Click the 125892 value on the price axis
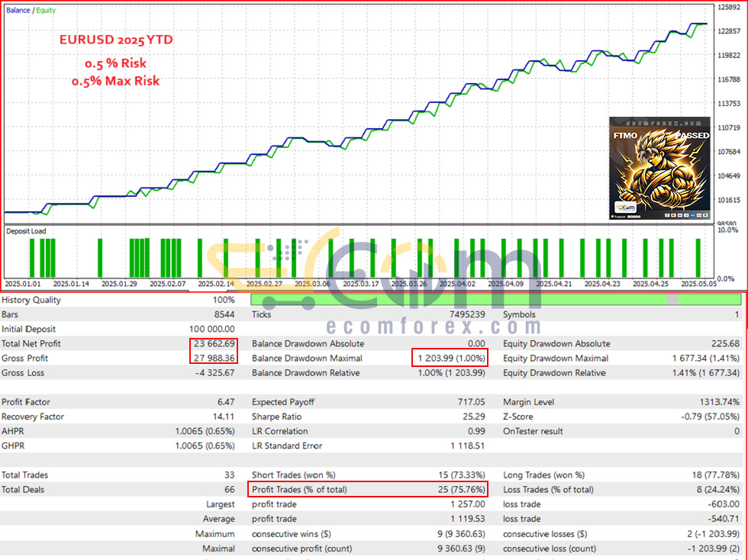The image size is (748, 560). pyautogui.click(x=729, y=7)
